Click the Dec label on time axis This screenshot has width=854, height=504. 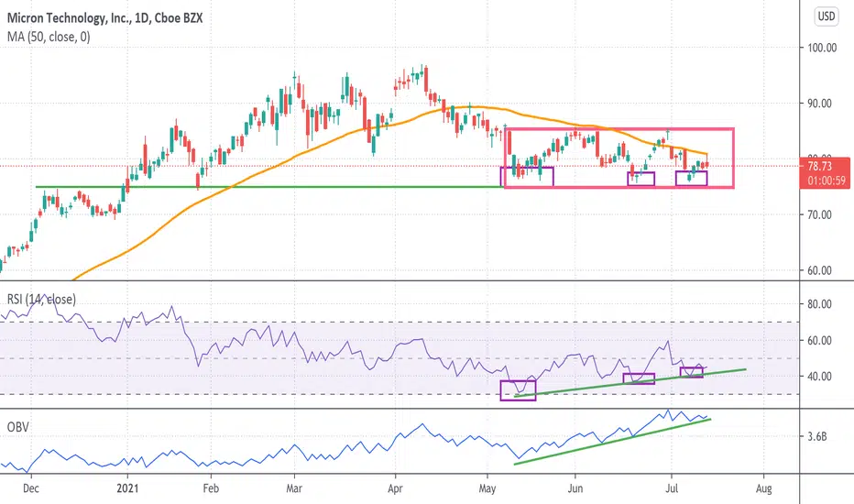point(31,488)
